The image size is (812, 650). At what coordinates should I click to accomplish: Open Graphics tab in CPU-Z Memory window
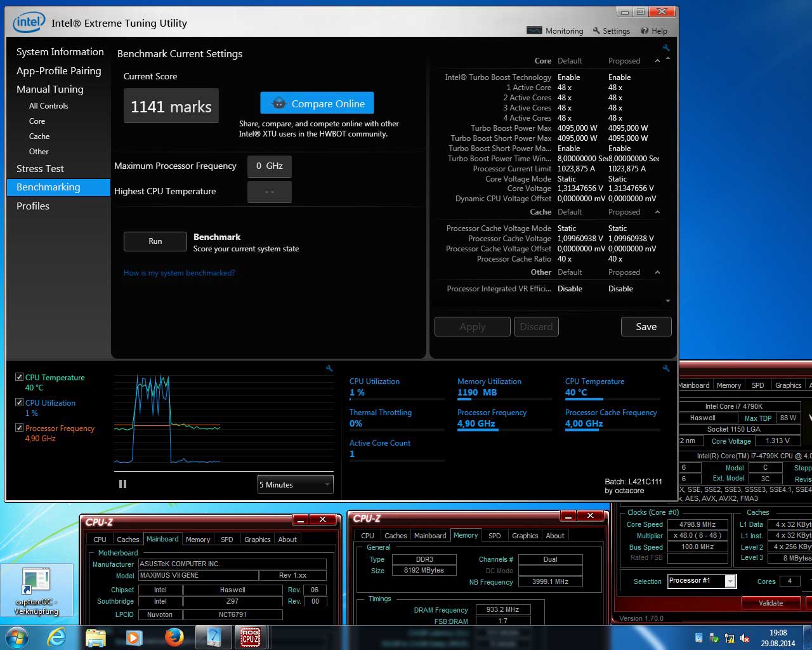pos(525,536)
